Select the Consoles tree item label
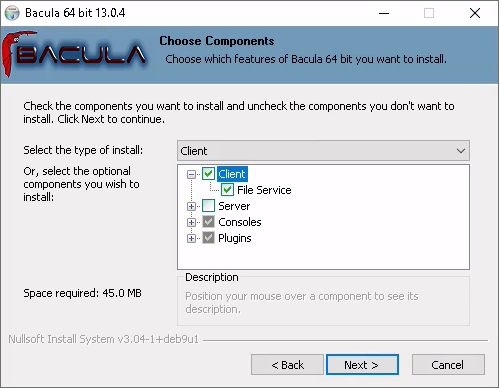 (240, 222)
